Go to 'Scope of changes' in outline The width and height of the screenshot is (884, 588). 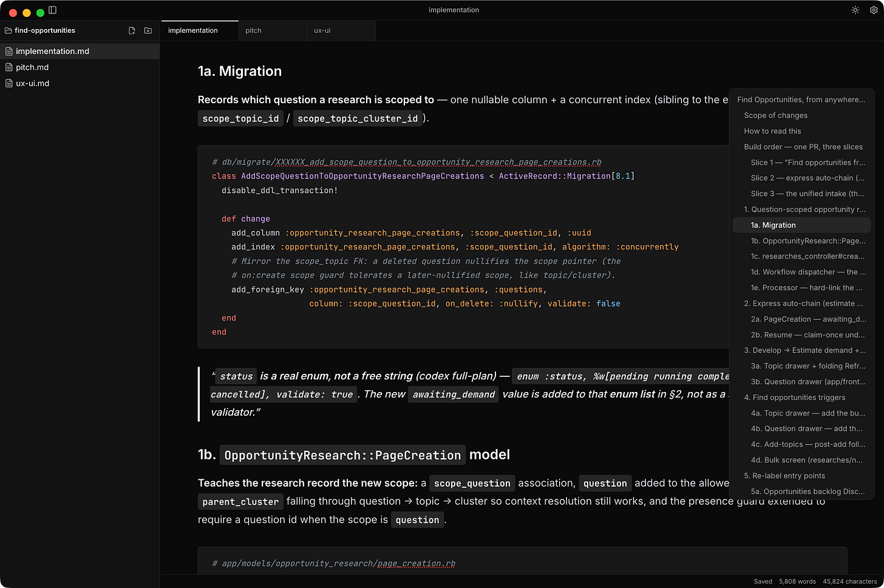[x=801, y=115]
